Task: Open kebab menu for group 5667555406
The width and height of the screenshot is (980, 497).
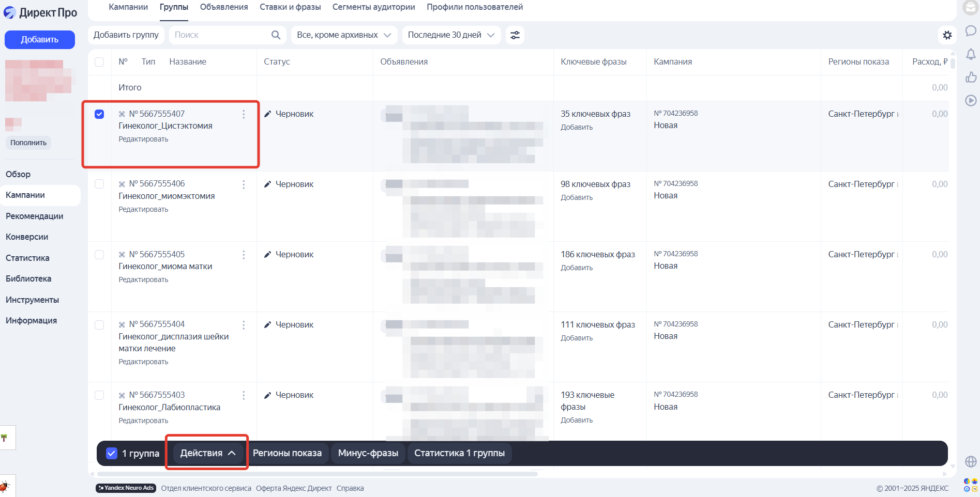Action: [244, 184]
